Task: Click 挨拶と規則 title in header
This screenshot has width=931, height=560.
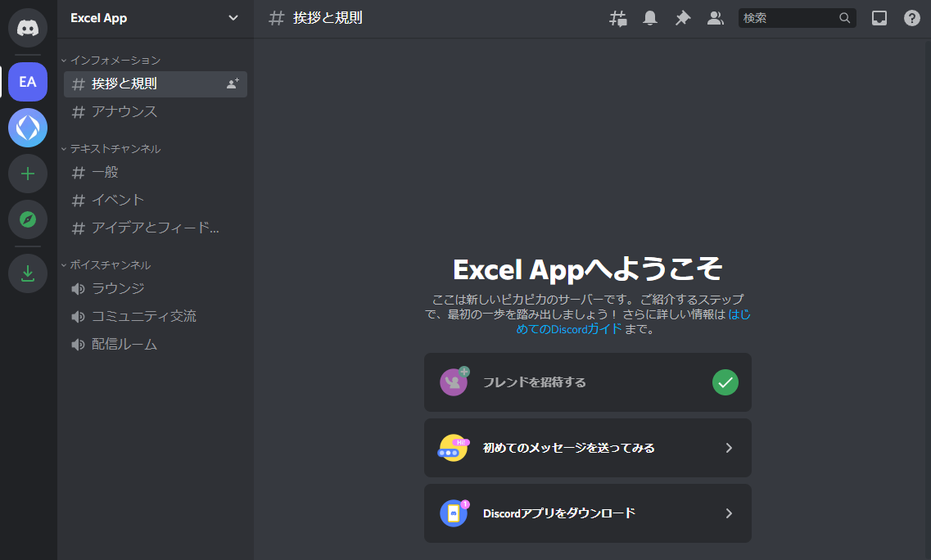Action: click(328, 18)
